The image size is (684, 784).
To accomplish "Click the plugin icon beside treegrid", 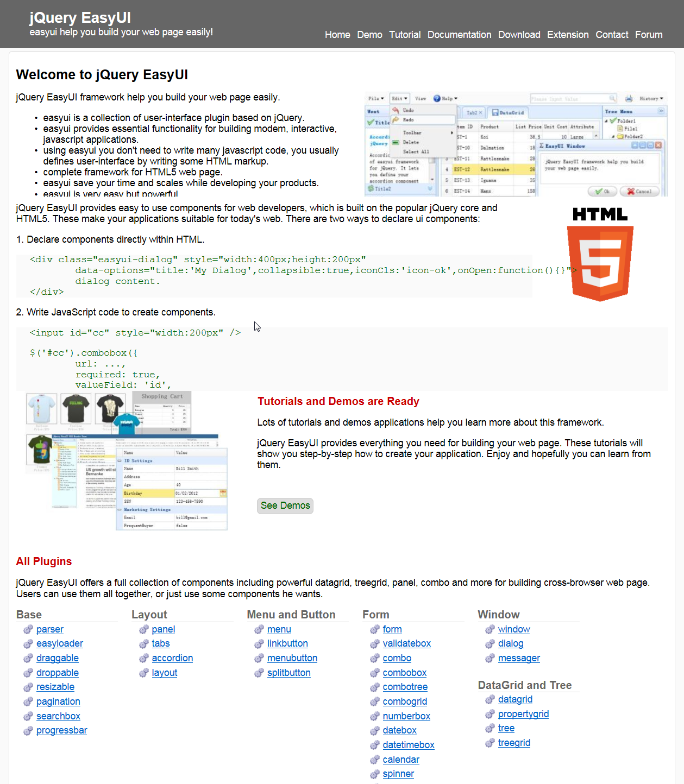I will tap(490, 743).
